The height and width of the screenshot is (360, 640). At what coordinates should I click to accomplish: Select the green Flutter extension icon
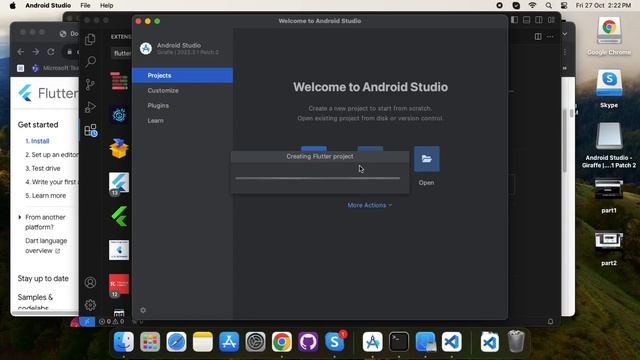pyautogui.click(x=119, y=216)
